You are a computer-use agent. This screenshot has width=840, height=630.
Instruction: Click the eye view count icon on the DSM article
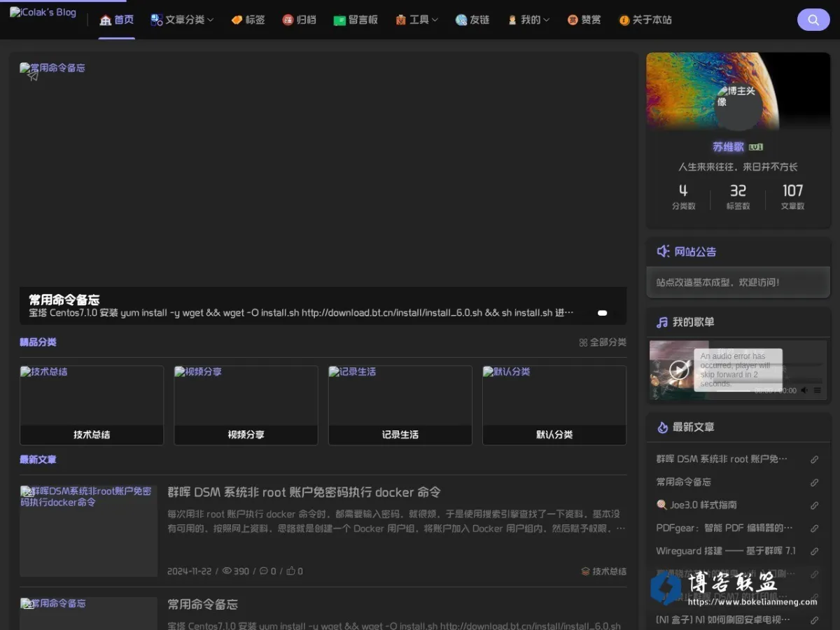pos(227,571)
